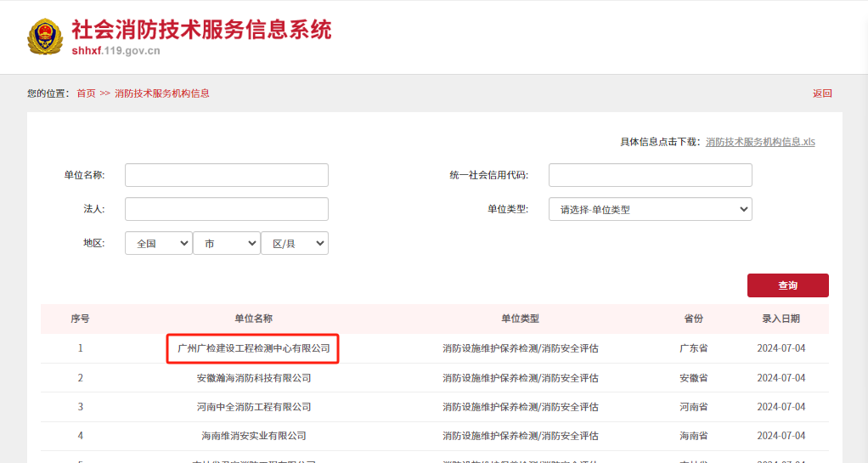Open 消防技术服务机构信息 breadcrumb link
The width and height of the screenshot is (868, 463).
(x=161, y=93)
